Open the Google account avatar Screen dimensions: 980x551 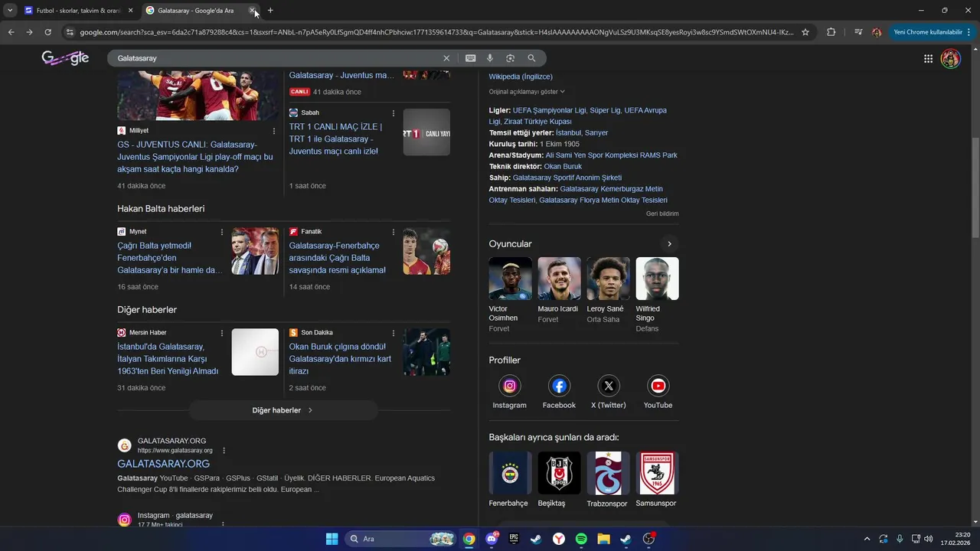click(x=950, y=58)
